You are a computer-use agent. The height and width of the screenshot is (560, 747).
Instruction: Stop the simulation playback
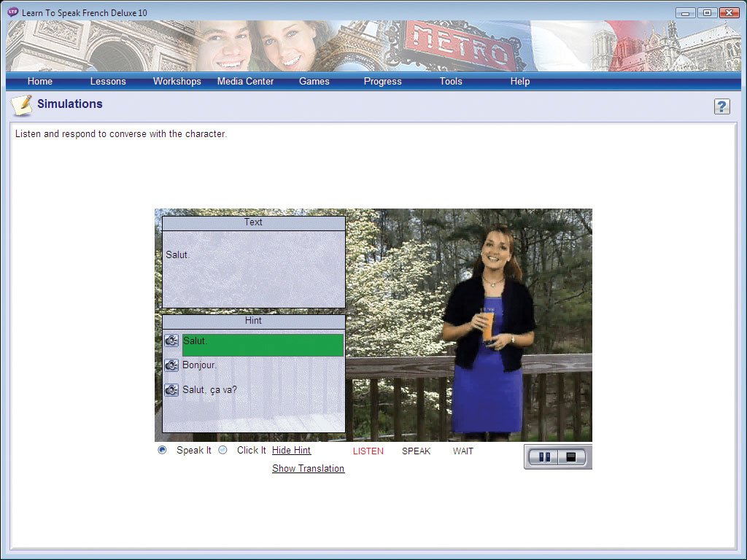(x=572, y=457)
